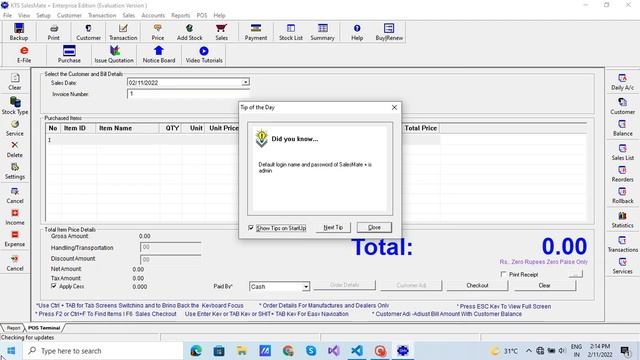
Task: Click the Payment toolbar icon
Action: coord(256,32)
